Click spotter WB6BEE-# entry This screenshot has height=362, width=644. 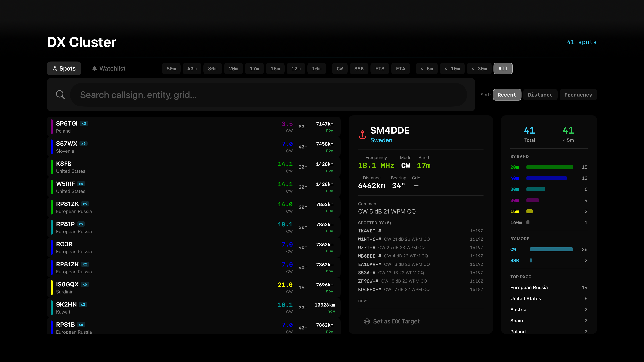(x=420, y=256)
